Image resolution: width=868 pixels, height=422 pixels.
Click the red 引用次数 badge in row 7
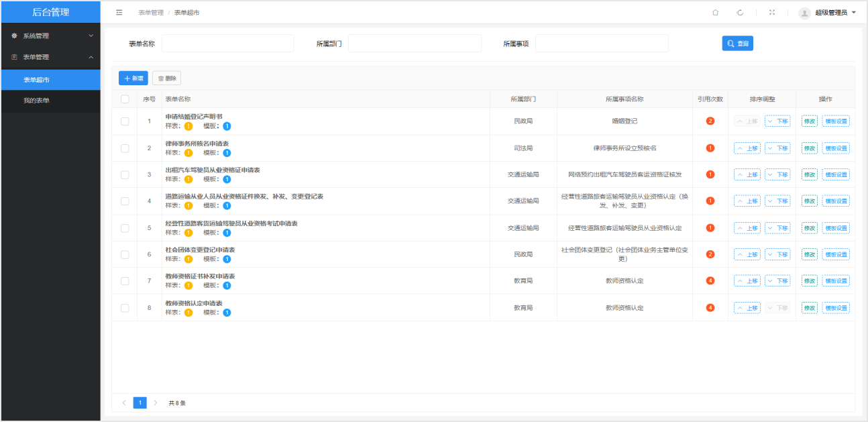tap(710, 280)
